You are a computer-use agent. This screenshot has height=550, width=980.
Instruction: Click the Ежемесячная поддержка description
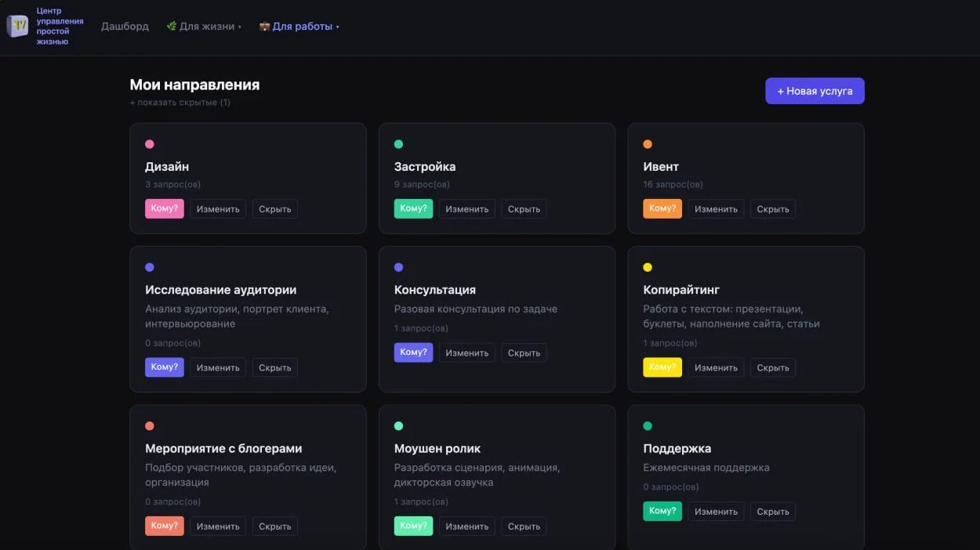click(x=706, y=468)
